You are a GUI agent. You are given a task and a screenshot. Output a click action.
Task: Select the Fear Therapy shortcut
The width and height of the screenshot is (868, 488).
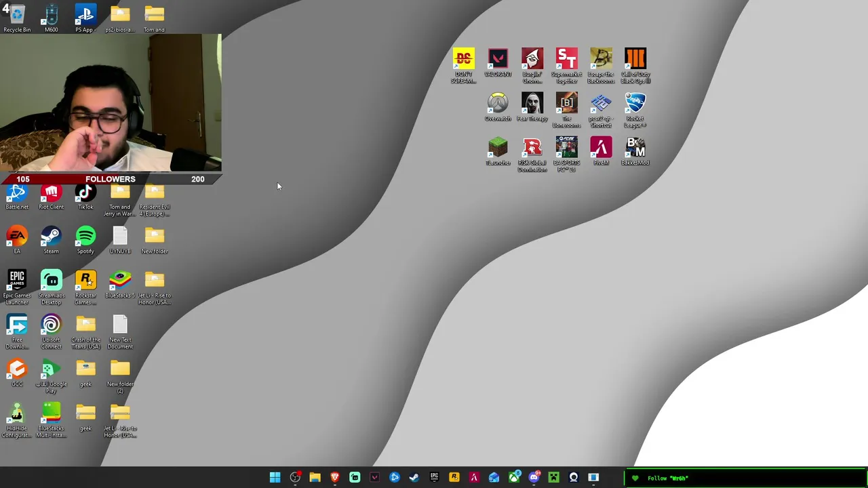click(532, 107)
